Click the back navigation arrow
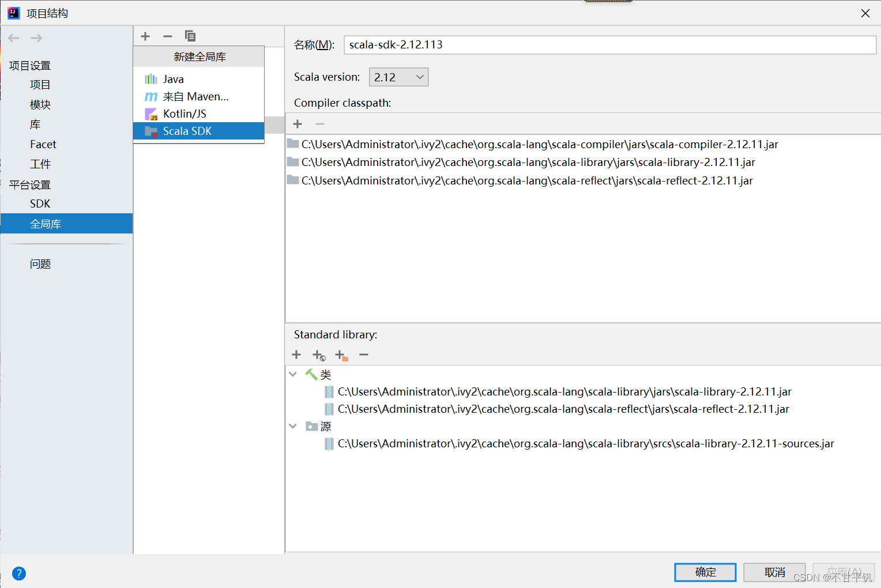Viewport: 881px width, 588px height. (14, 38)
